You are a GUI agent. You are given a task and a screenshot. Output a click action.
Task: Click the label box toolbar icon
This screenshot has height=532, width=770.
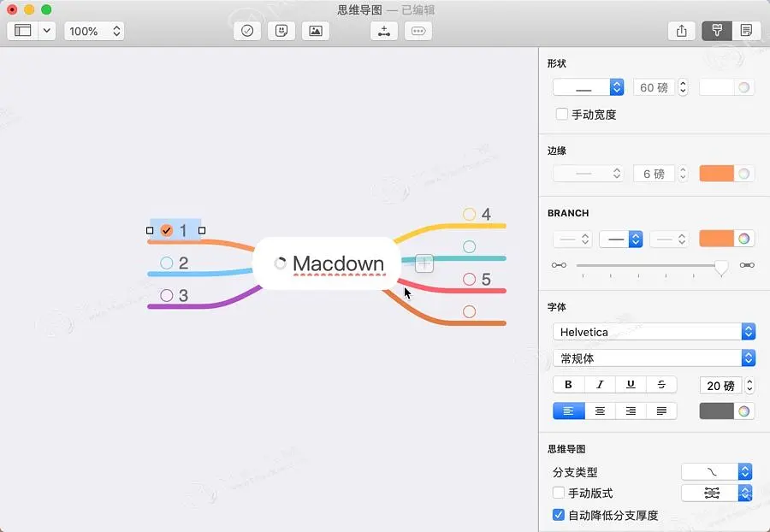coord(418,31)
